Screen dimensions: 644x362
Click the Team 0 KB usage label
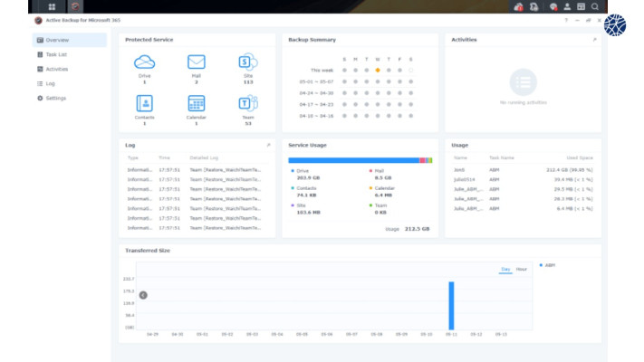pyautogui.click(x=379, y=209)
